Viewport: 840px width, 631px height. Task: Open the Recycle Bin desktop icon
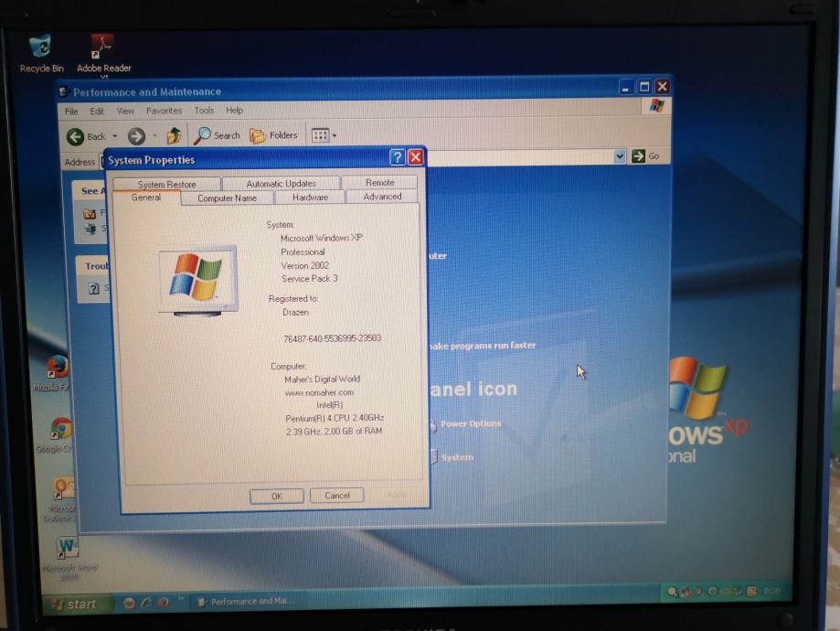tap(41, 53)
